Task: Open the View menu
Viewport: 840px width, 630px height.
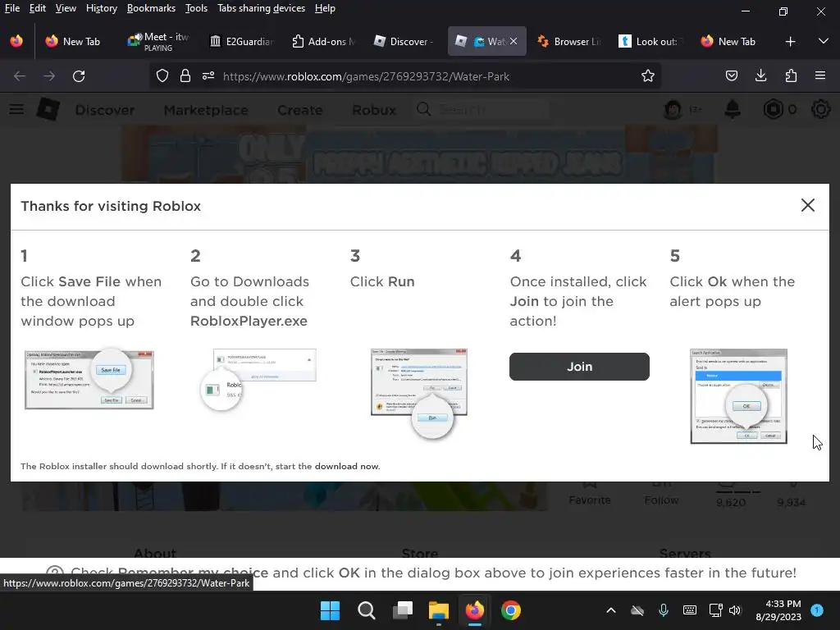Action: (x=66, y=8)
